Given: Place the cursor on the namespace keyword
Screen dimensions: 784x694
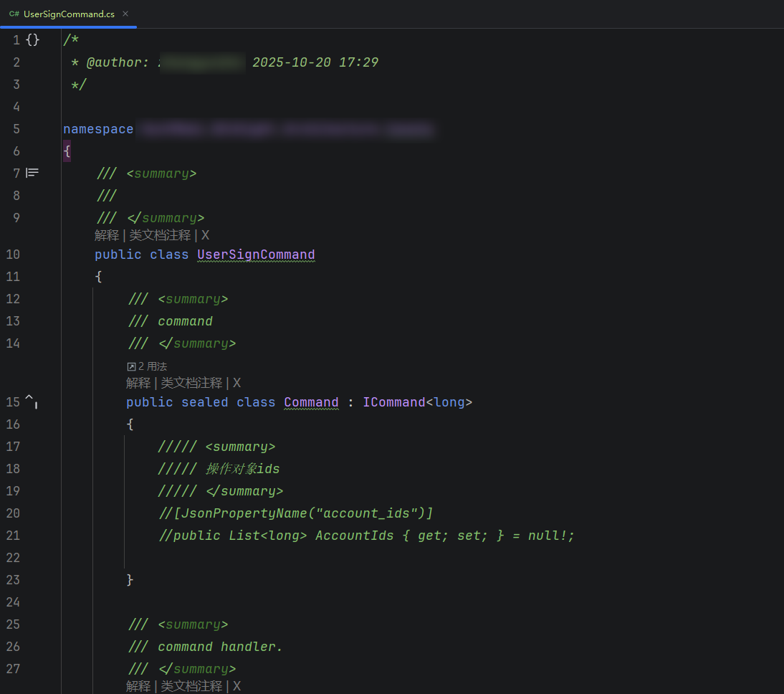Looking at the screenshot, I should pyautogui.click(x=97, y=129).
